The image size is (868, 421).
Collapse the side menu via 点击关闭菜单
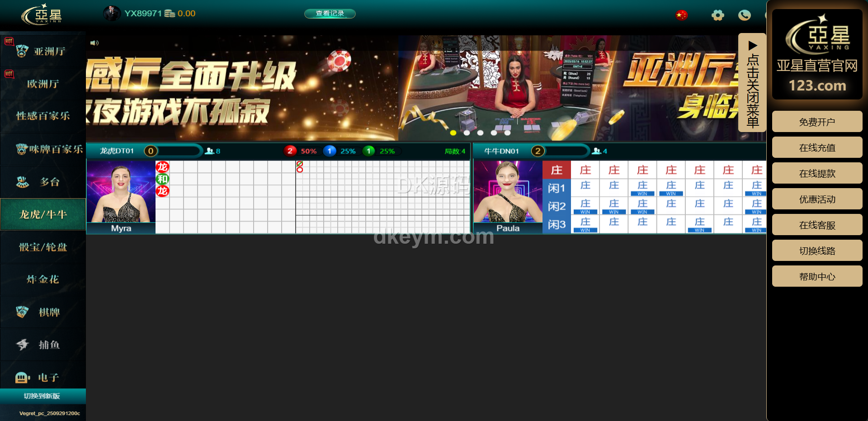pyautogui.click(x=752, y=83)
